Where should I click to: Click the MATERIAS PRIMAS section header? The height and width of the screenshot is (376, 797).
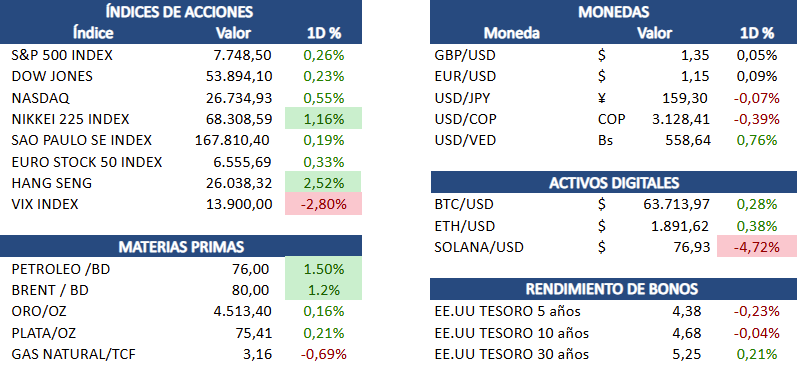coord(181,246)
